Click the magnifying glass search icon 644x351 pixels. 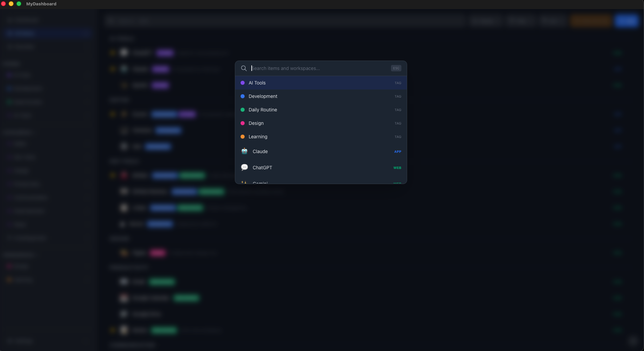(244, 68)
